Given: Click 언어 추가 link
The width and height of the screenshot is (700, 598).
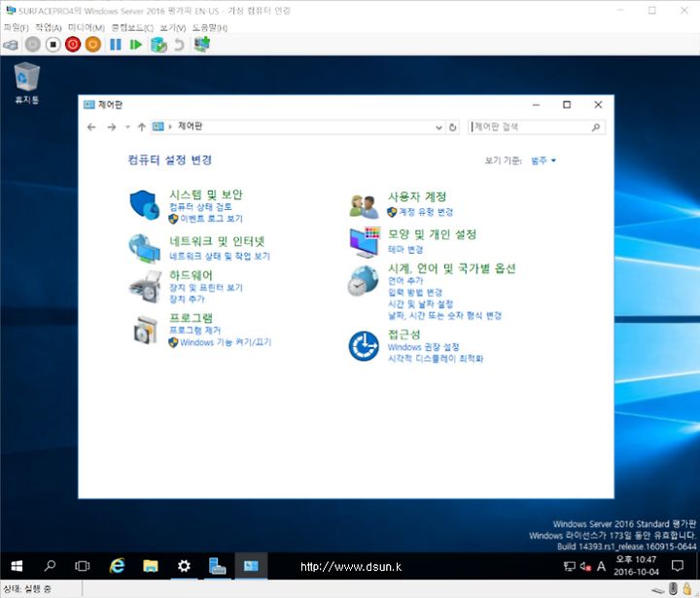Looking at the screenshot, I should 405,281.
